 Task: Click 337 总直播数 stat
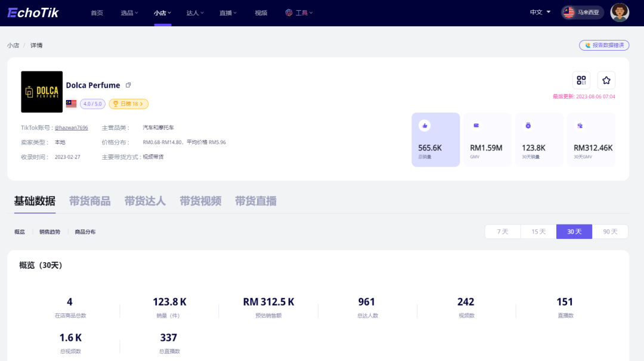click(x=169, y=343)
